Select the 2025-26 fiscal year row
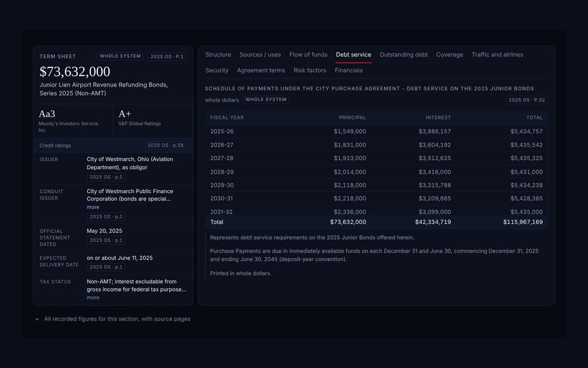The height and width of the screenshot is (368, 588). point(376,131)
